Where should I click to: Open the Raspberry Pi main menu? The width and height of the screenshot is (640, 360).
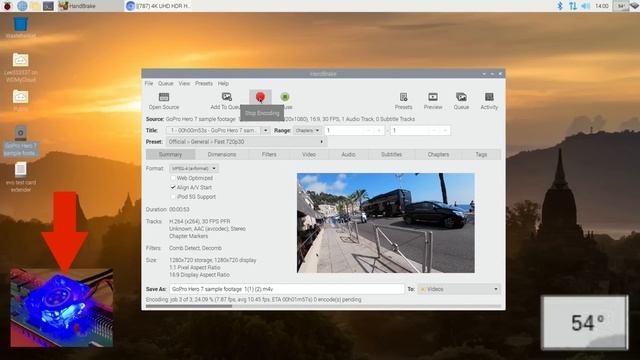click(x=7, y=6)
